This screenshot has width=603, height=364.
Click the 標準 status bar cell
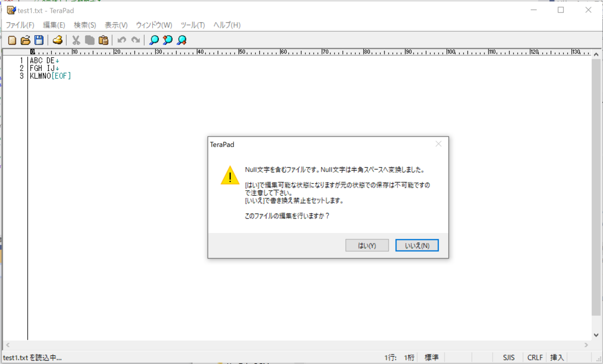[x=431, y=357]
